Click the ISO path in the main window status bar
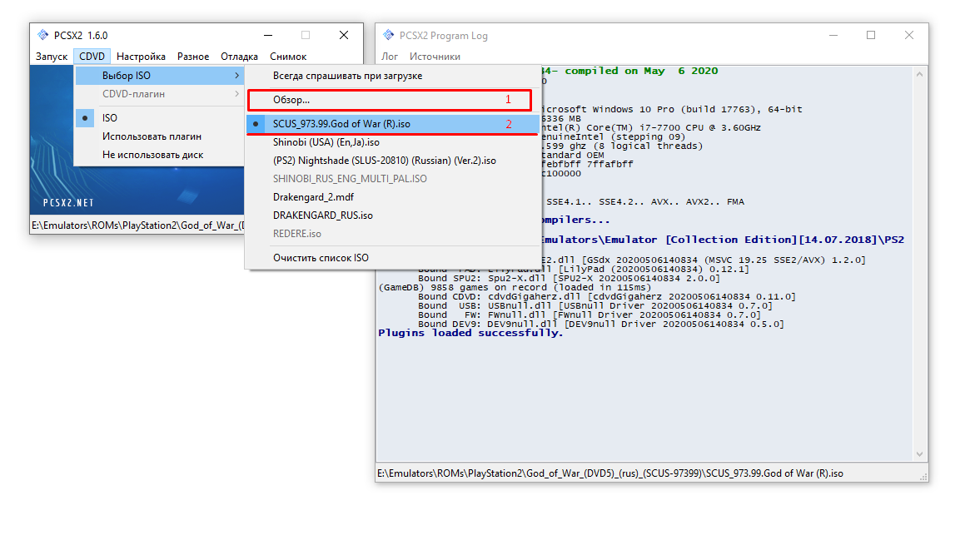 point(138,225)
